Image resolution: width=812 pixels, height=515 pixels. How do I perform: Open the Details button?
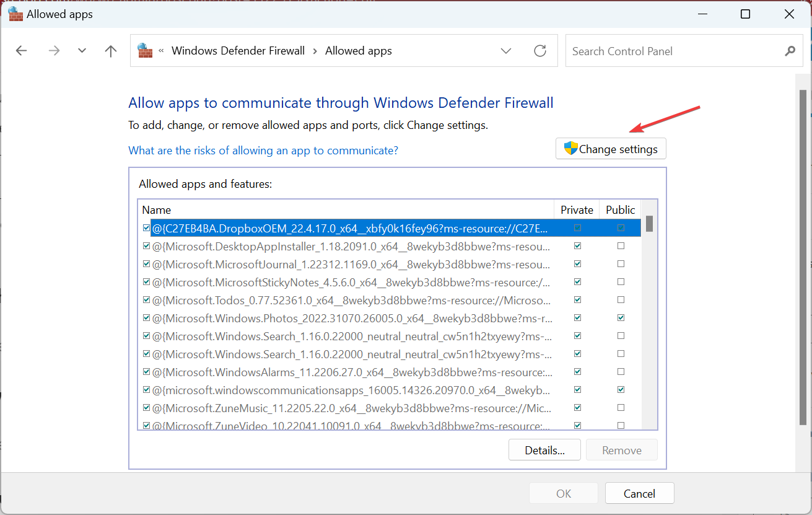pyautogui.click(x=544, y=450)
